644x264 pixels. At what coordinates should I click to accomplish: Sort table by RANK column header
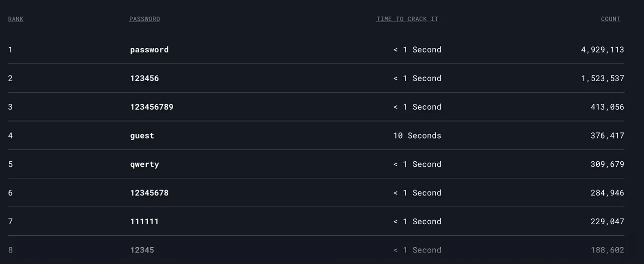tap(16, 19)
